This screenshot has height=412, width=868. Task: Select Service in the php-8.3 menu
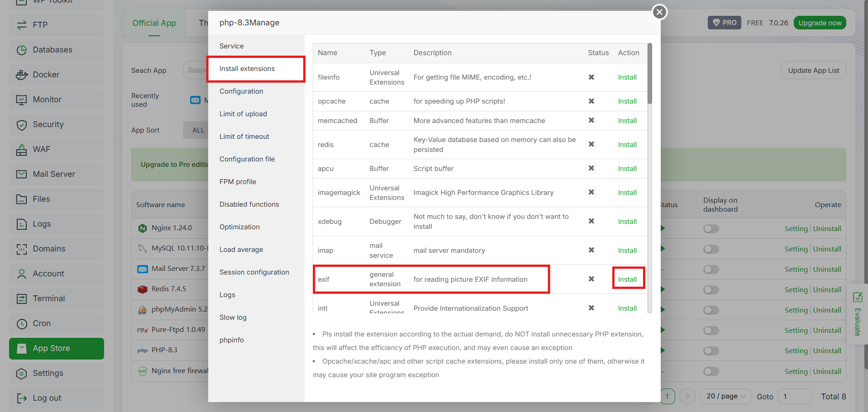coord(256,46)
